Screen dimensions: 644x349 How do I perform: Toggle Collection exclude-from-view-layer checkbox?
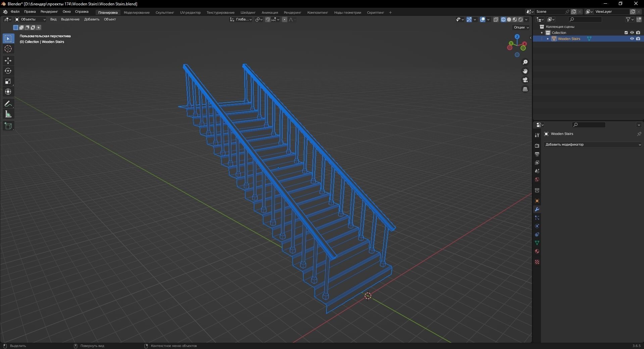pyautogui.click(x=626, y=33)
